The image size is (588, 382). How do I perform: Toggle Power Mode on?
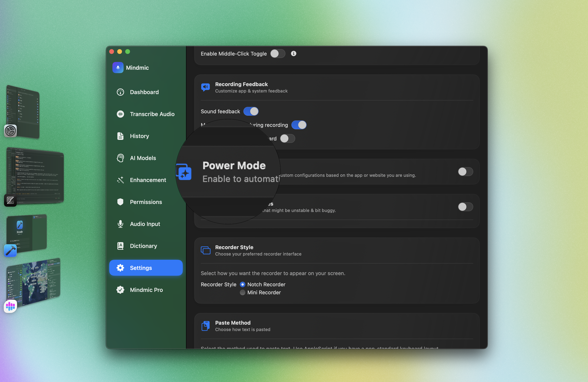click(465, 172)
